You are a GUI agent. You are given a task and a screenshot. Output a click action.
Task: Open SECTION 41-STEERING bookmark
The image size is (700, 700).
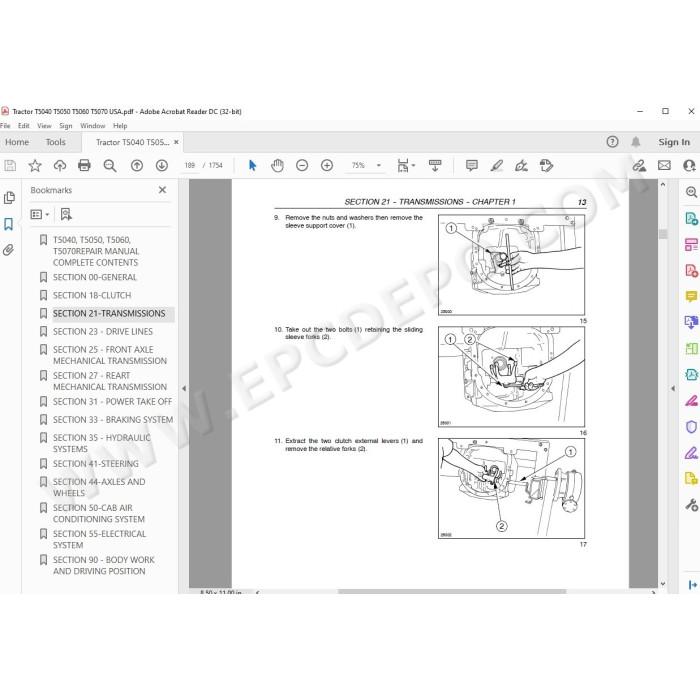point(96,463)
